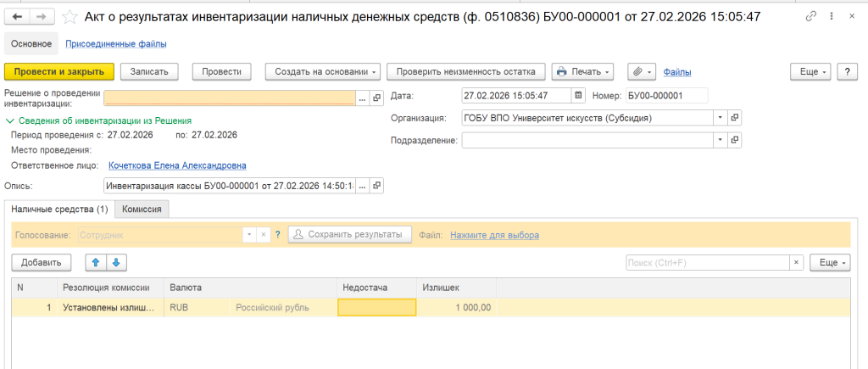Click help question mark button at top right
This screenshot has width=868, height=369.
click(846, 72)
